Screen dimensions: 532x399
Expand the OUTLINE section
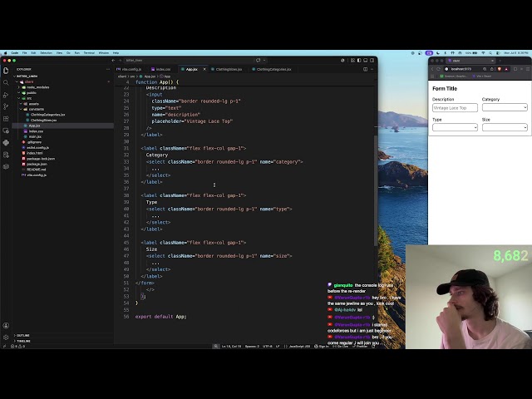click(x=22, y=335)
